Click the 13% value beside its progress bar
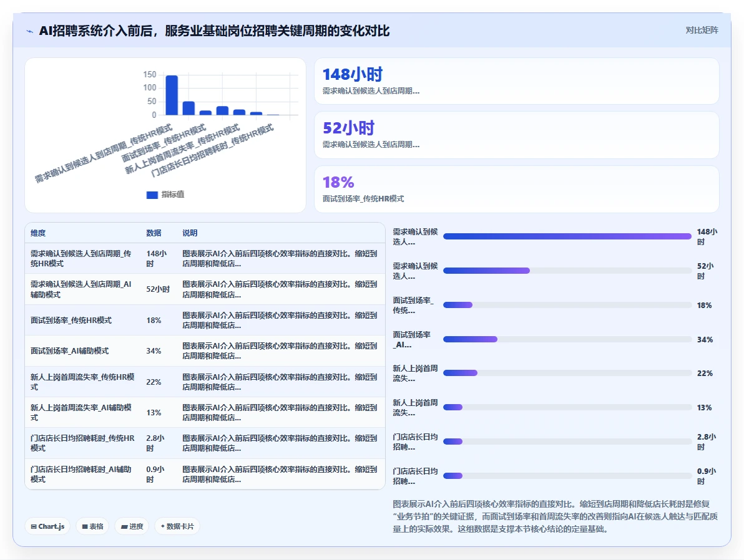Image resolution: width=744 pixels, height=560 pixels. pyautogui.click(x=705, y=407)
